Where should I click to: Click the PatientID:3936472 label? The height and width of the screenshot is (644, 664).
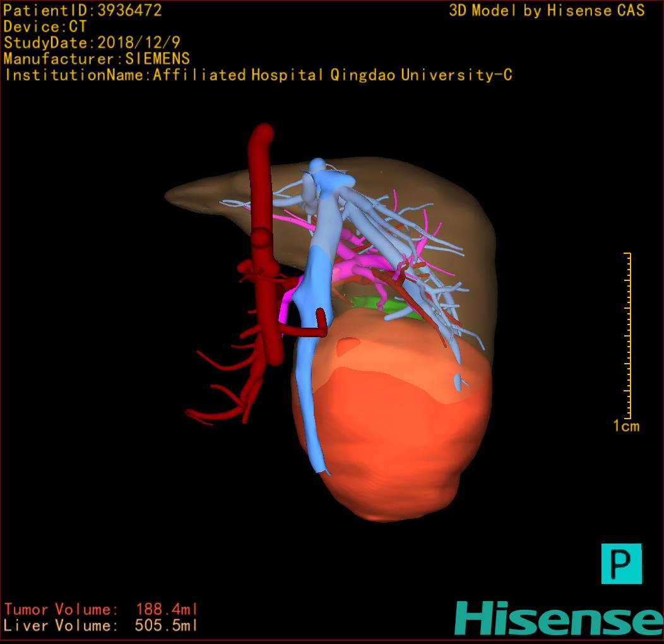pos(83,11)
